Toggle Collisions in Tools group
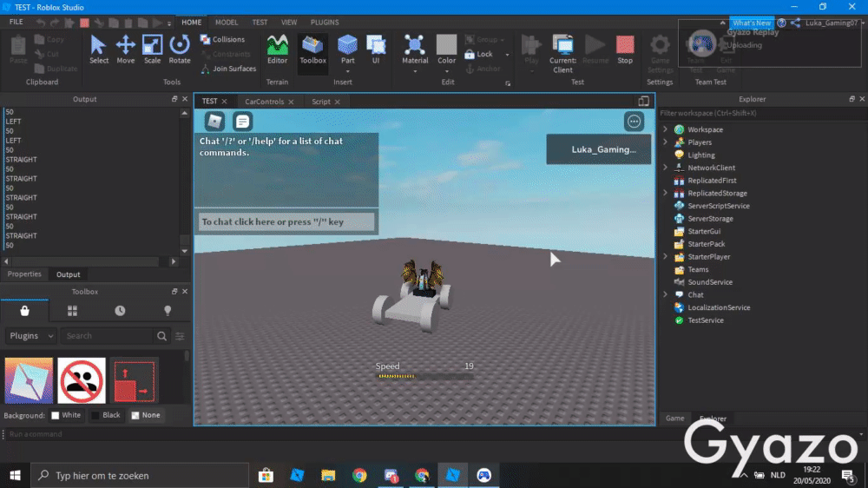 (x=222, y=39)
